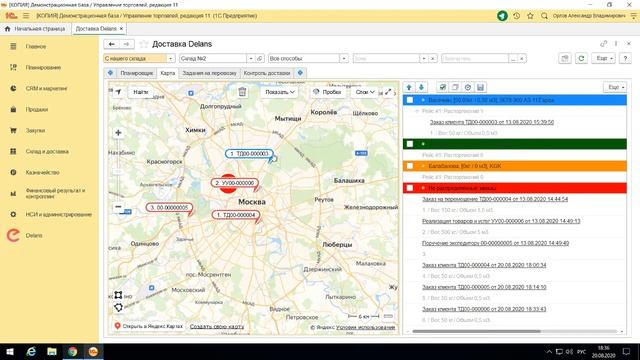Zoom in the map with plus
The height and width of the screenshot is (360, 640).
click(118, 133)
